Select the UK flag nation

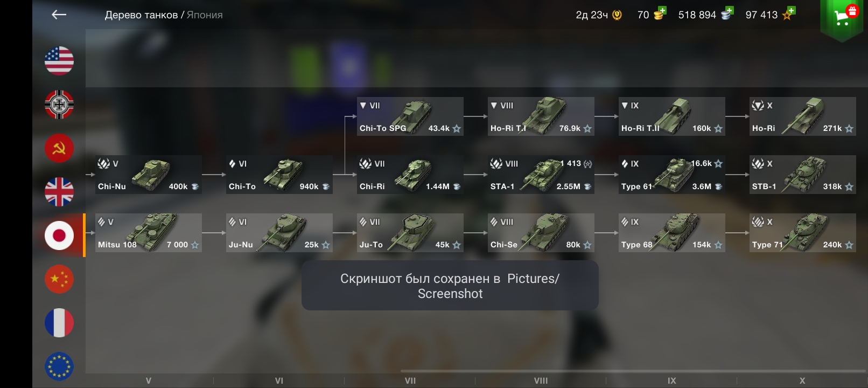click(59, 192)
